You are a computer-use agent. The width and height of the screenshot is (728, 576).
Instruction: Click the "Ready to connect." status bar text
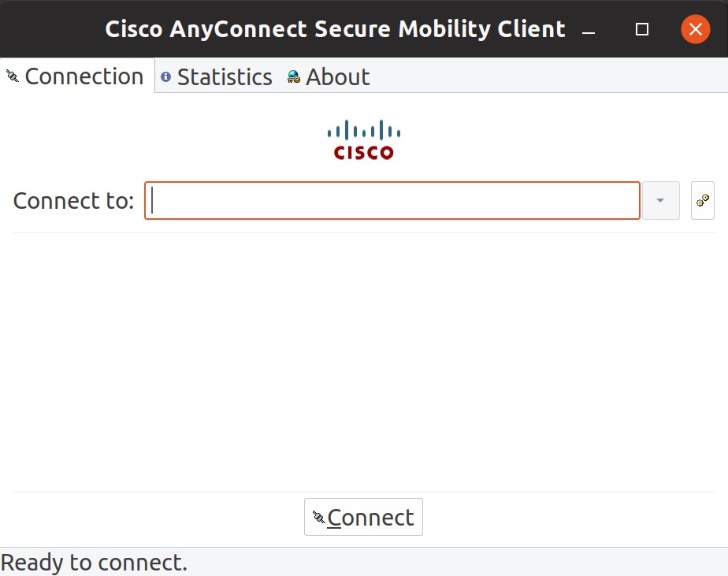95,563
